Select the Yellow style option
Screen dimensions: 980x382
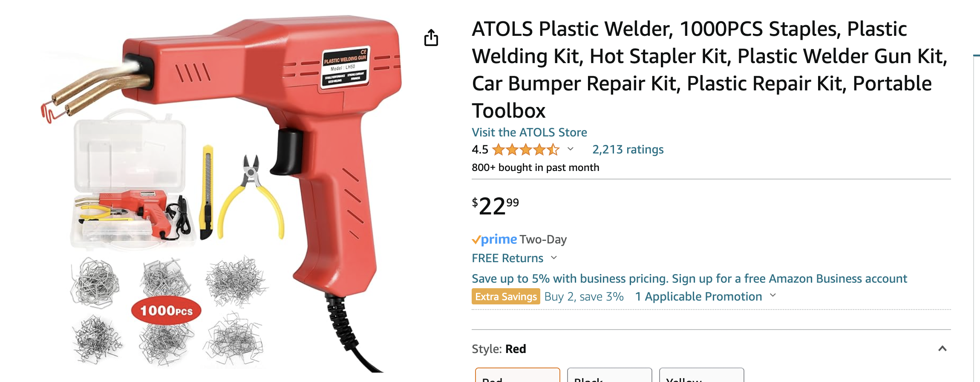pos(701,375)
